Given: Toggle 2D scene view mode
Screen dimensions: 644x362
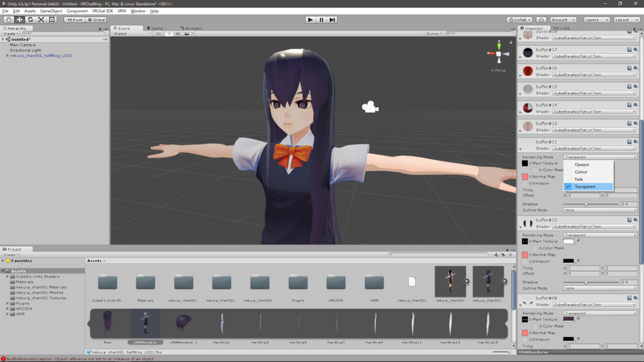Looking at the screenshot, I should point(158,34).
